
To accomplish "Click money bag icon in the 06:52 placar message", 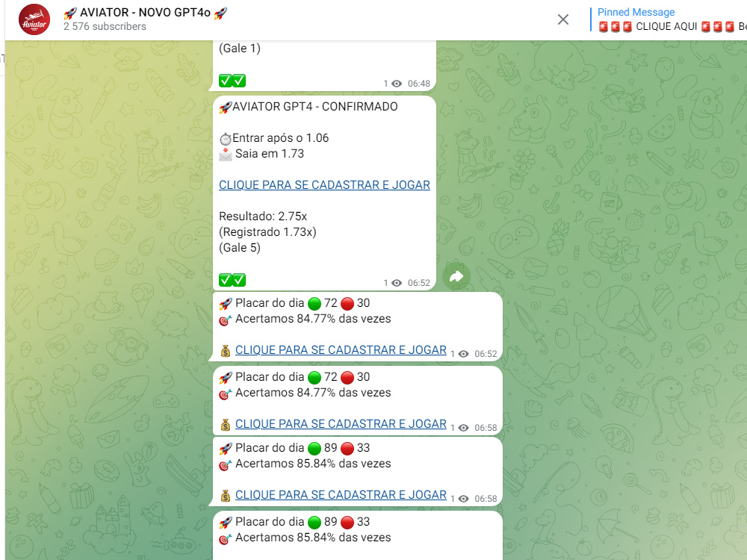I will point(226,351).
